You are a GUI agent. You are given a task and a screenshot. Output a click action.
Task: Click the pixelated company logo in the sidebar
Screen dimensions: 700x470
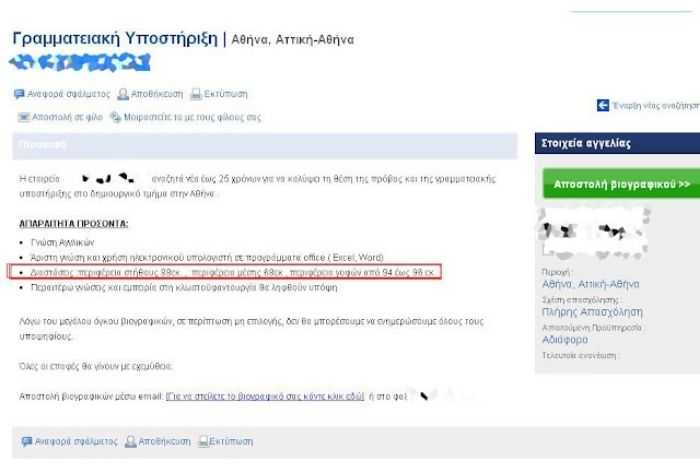pos(594,235)
